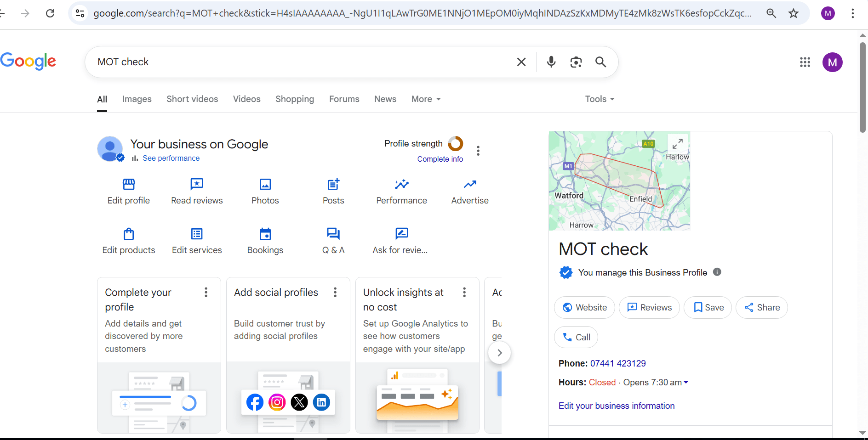Click the Call button

click(576, 337)
